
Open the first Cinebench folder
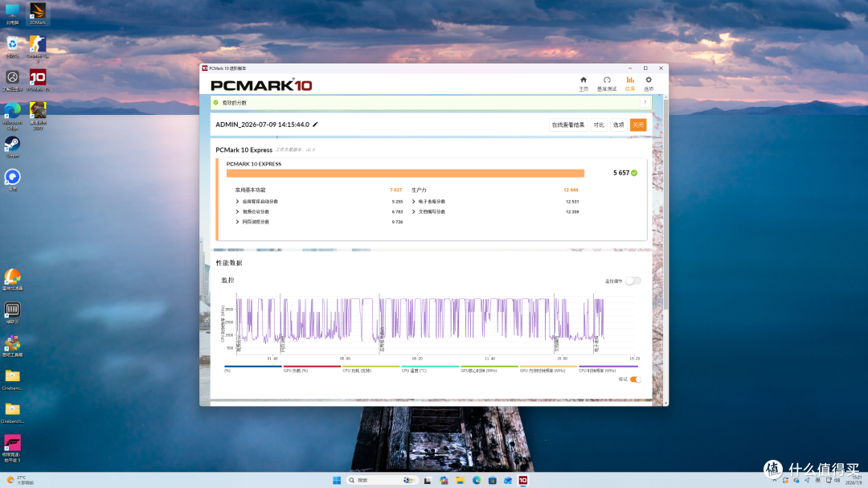point(12,379)
